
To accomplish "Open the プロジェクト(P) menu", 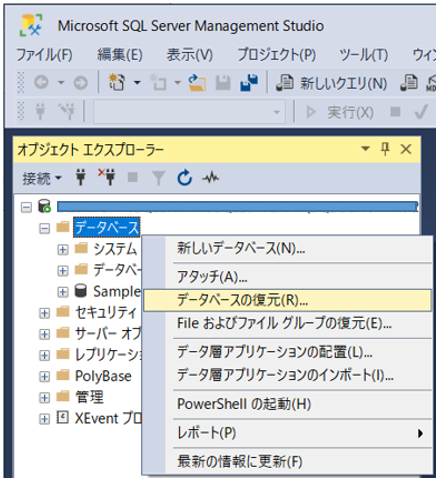I will [x=277, y=54].
